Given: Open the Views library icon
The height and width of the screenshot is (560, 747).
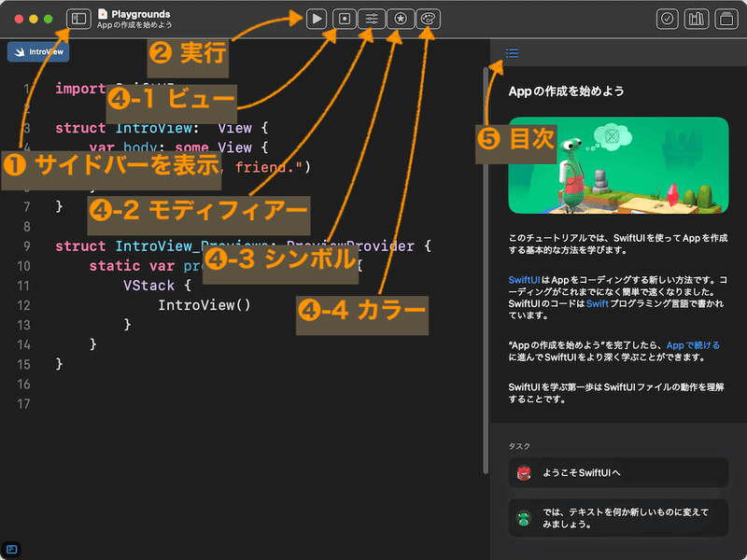Looking at the screenshot, I should click(345, 19).
